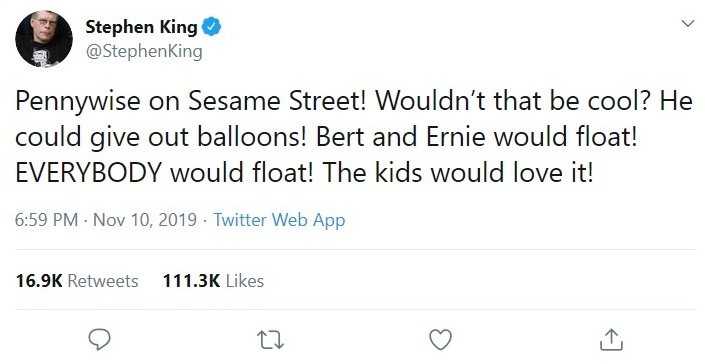Expand the tweet options chevron
The width and height of the screenshot is (705, 364).
688,23
